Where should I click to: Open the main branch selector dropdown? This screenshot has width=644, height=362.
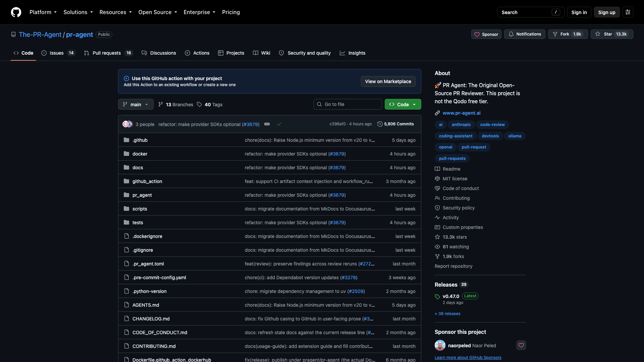[x=136, y=104]
